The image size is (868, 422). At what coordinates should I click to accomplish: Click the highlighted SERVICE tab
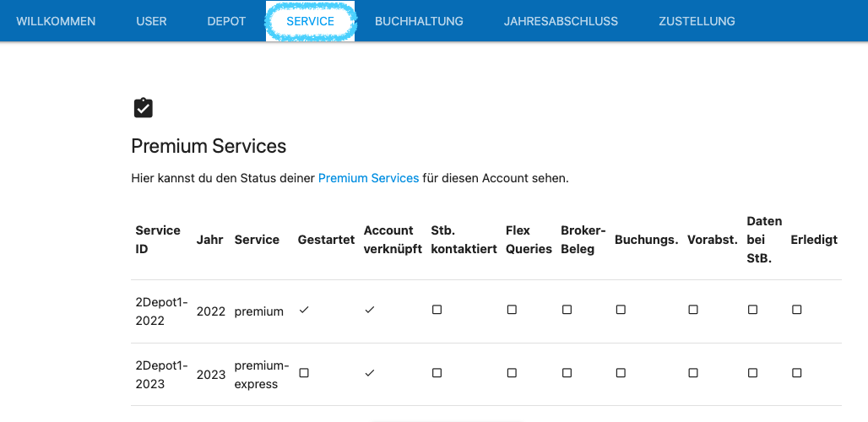click(x=311, y=21)
